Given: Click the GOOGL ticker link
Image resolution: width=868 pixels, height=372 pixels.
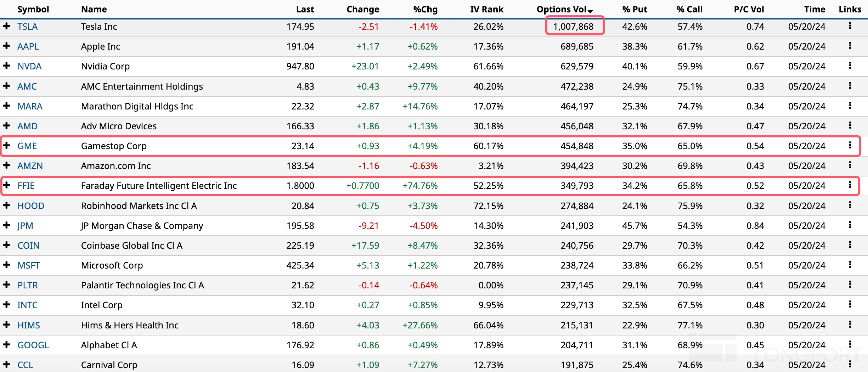Looking at the screenshot, I should tap(33, 345).
